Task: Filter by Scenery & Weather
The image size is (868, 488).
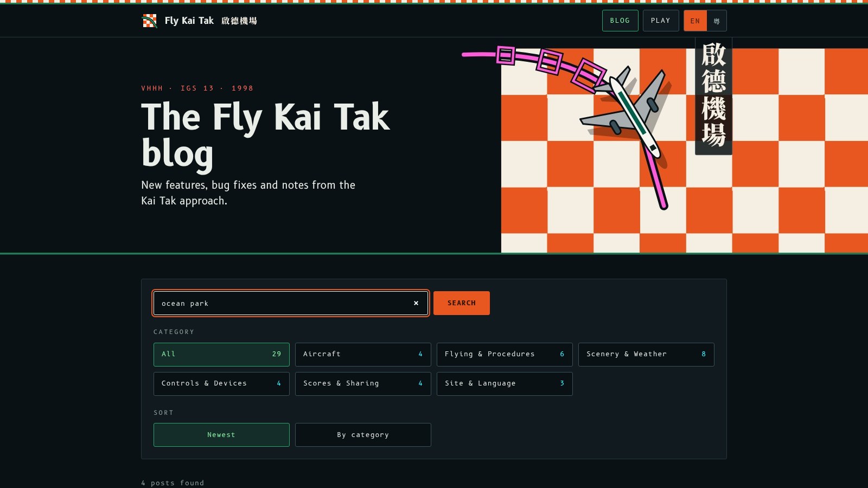Action: point(646,354)
